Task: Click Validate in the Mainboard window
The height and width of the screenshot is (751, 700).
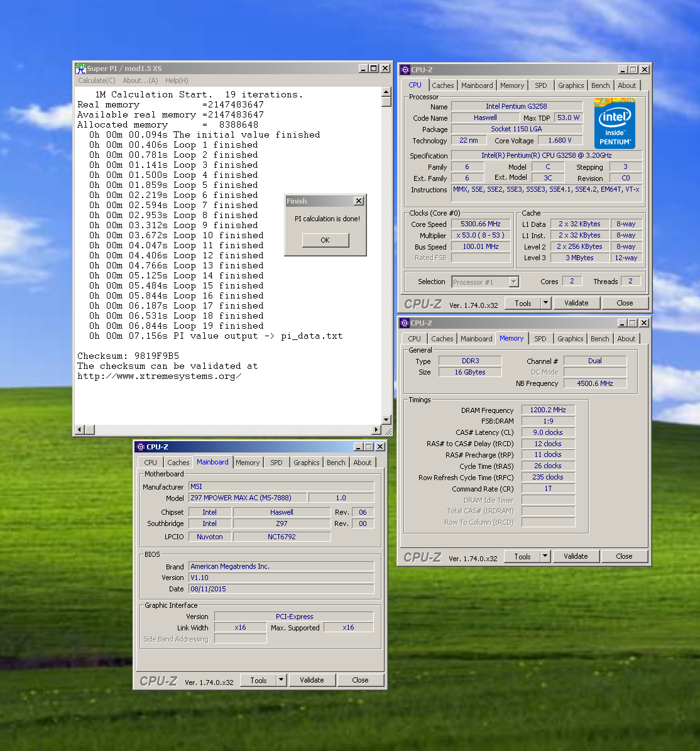Action: pos(312,680)
